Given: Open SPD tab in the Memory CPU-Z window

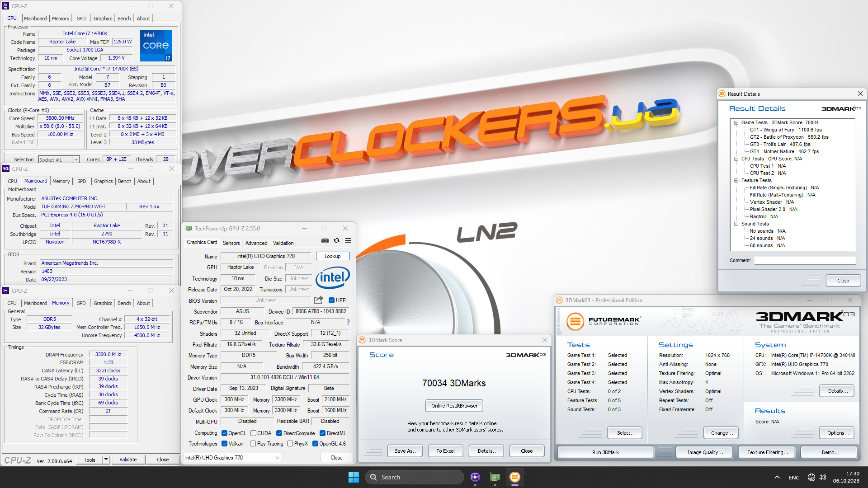Looking at the screenshot, I should point(81,303).
